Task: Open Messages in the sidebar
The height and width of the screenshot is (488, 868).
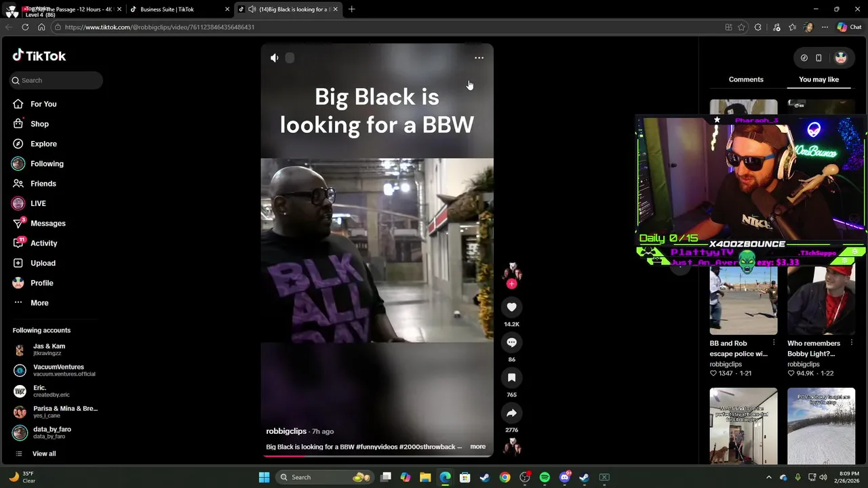Action: coord(47,223)
